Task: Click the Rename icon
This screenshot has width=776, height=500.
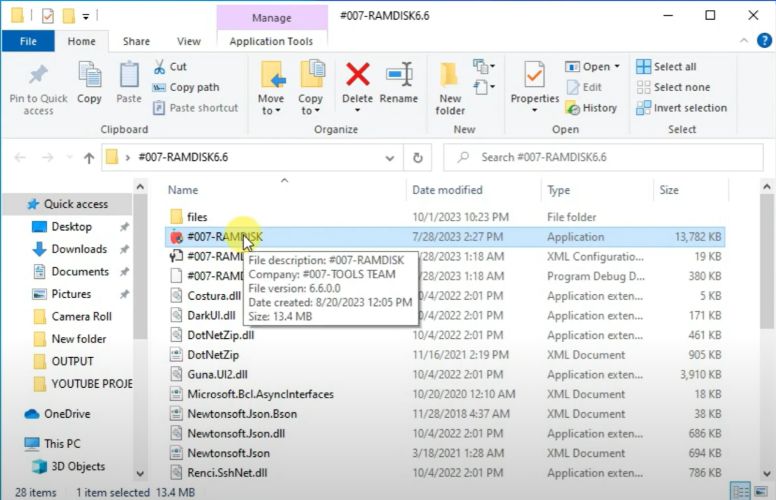Action: (x=399, y=74)
